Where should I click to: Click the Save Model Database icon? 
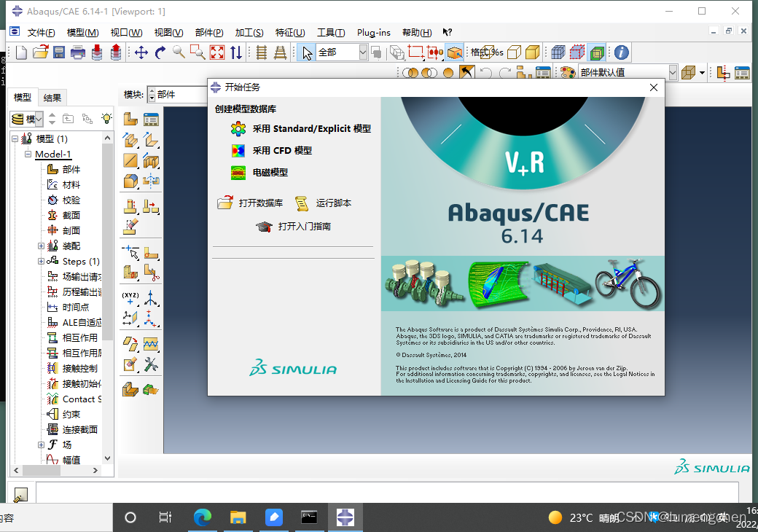click(59, 52)
